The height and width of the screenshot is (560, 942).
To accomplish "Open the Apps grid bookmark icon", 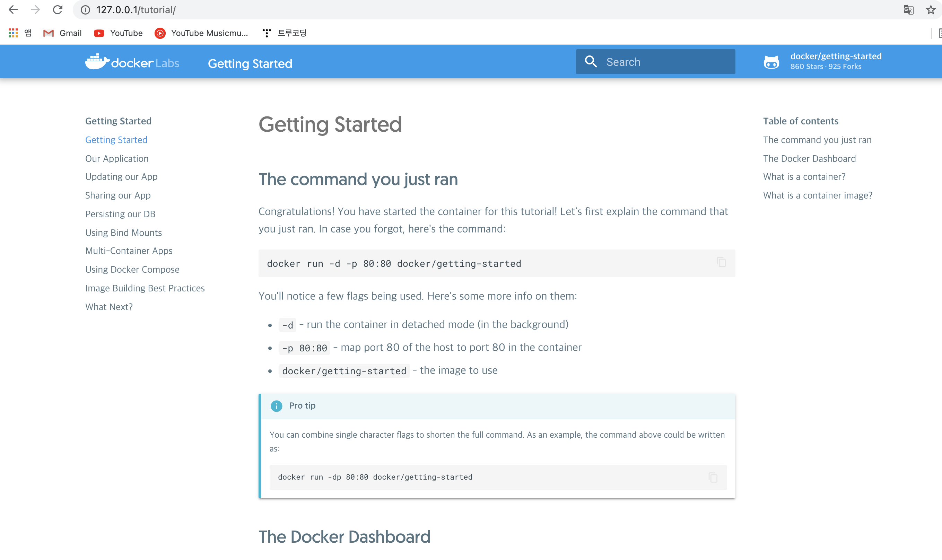I will 13,33.
